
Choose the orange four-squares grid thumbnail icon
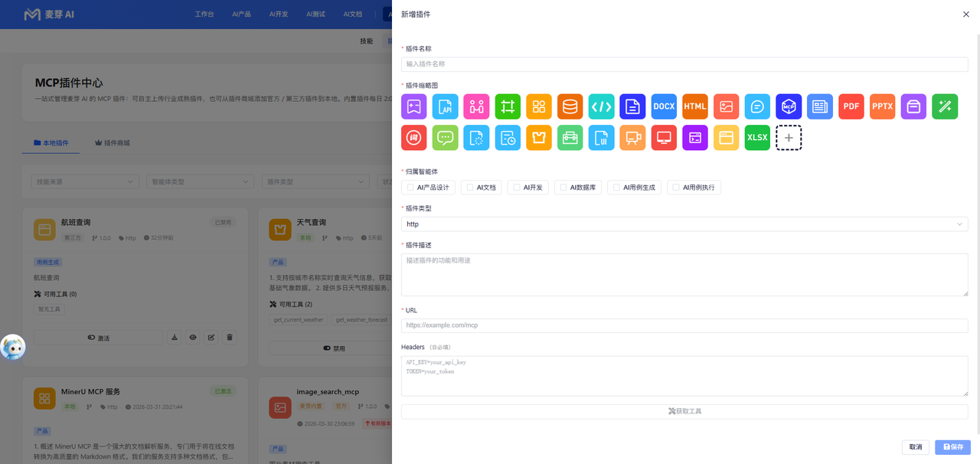tap(539, 106)
